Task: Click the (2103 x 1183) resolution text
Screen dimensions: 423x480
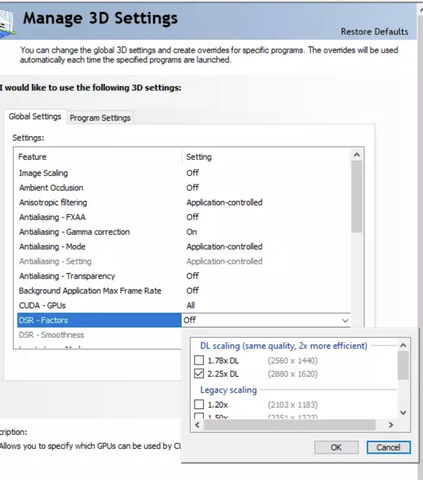Action: tap(292, 405)
